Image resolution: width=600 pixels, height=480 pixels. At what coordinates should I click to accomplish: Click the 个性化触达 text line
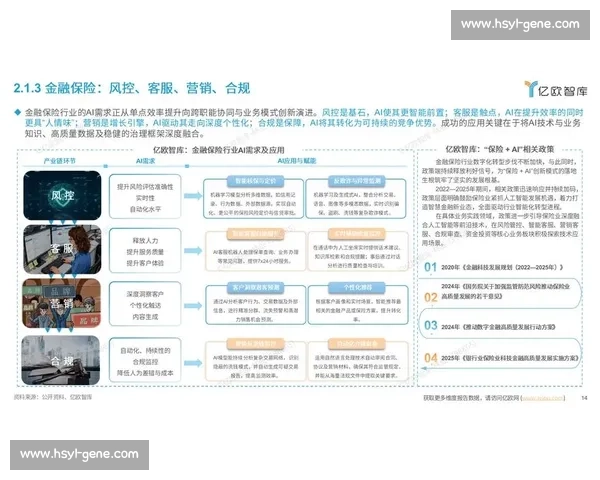[145, 305]
